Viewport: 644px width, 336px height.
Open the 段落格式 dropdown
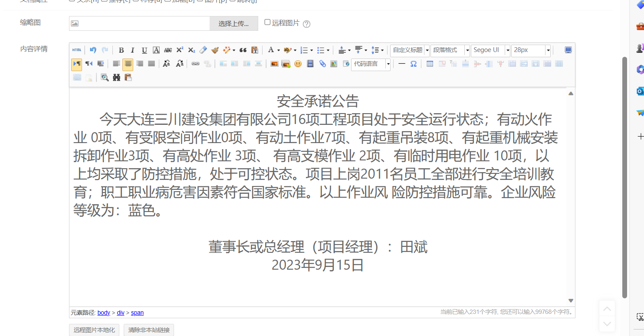450,50
